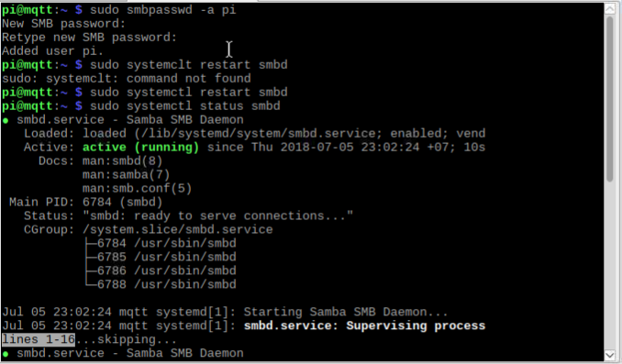The height and width of the screenshot is (364, 622).
Task: Click the 'Added user pi.' output line
Action: (53, 51)
